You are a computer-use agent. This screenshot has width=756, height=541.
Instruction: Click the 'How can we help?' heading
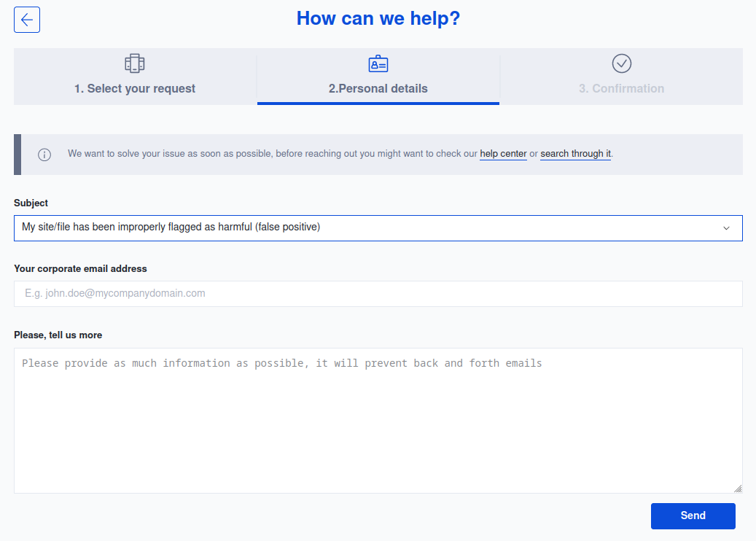pos(378,18)
